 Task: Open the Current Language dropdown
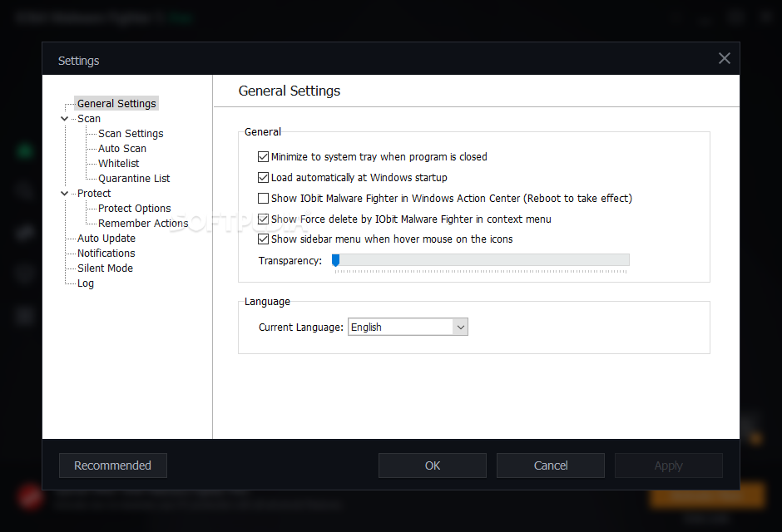coord(408,327)
